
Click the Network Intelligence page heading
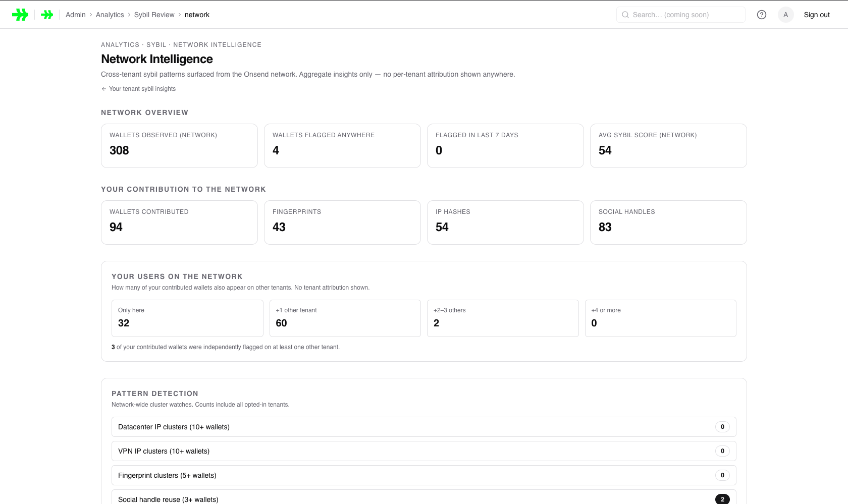click(x=157, y=59)
